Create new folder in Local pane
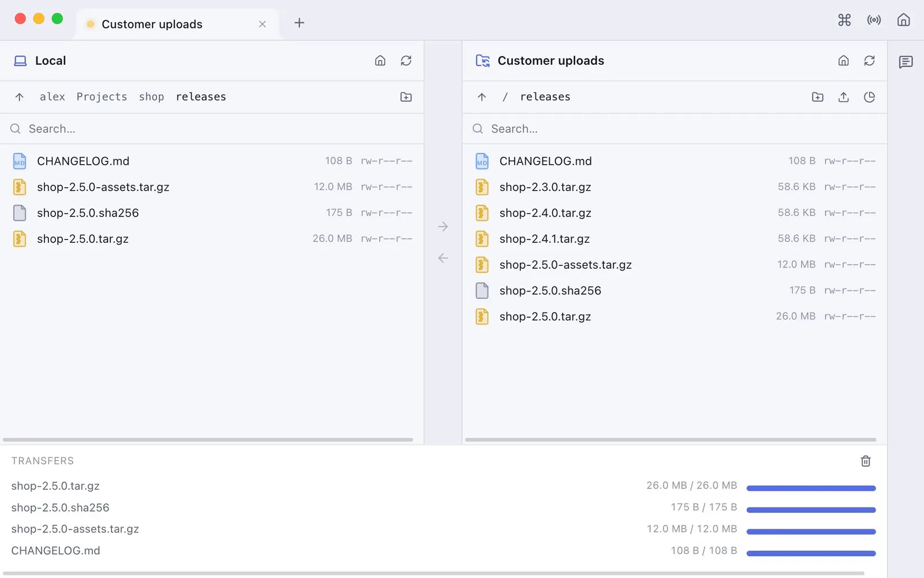The image size is (924, 578). 406,97
